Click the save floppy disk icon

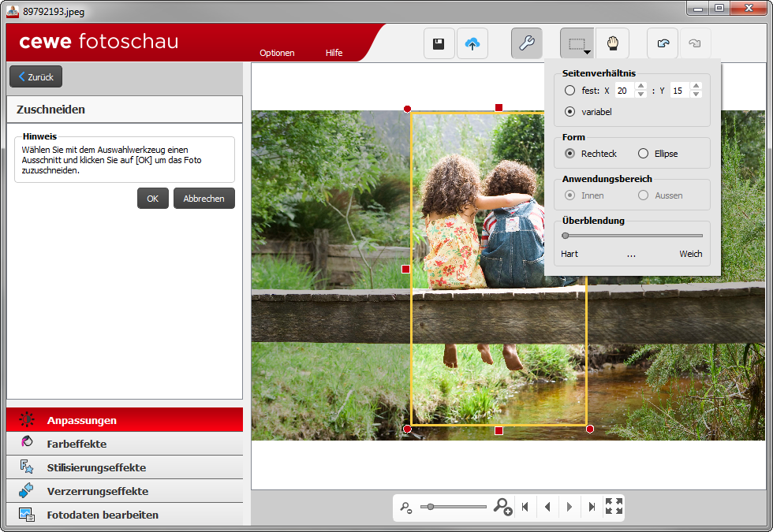pos(439,44)
